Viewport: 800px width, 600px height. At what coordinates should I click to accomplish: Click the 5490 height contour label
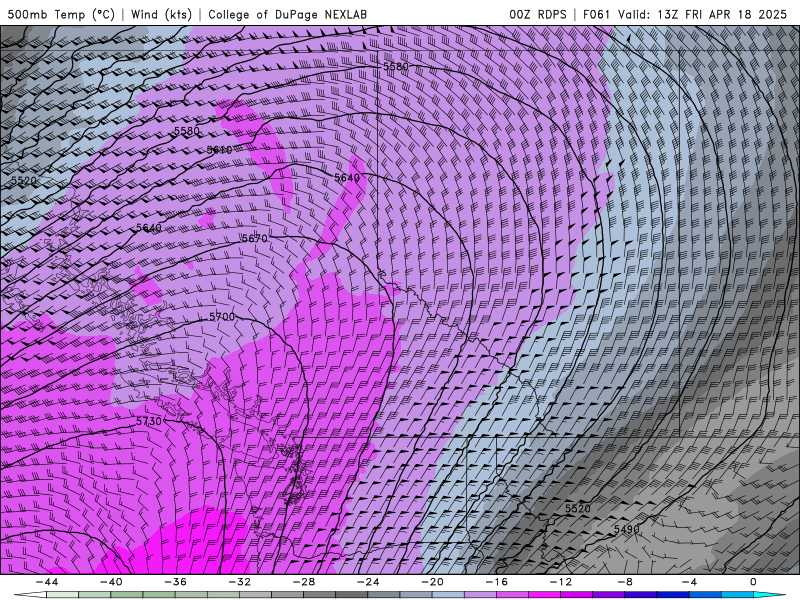pyautogui.click(x=627, y=529)
